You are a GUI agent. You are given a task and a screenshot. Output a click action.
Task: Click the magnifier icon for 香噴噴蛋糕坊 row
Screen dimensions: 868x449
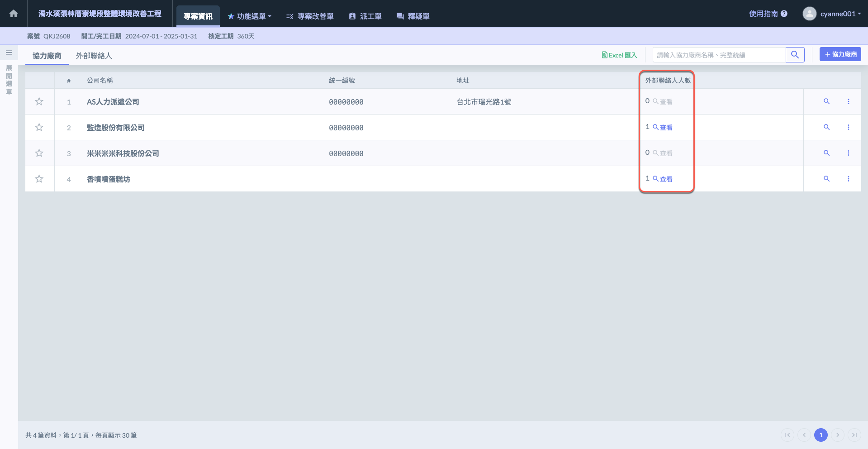pos(826,179)
